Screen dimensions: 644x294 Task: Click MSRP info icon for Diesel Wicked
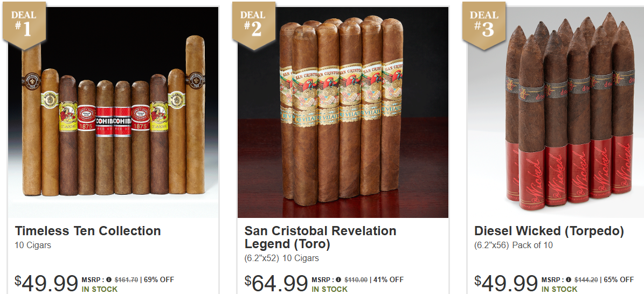click(x=569, y=279)
